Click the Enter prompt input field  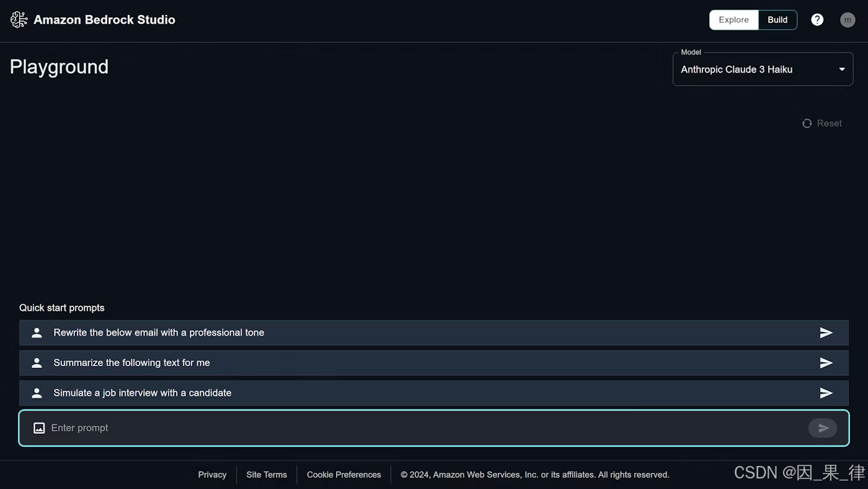tap(248, 428)
